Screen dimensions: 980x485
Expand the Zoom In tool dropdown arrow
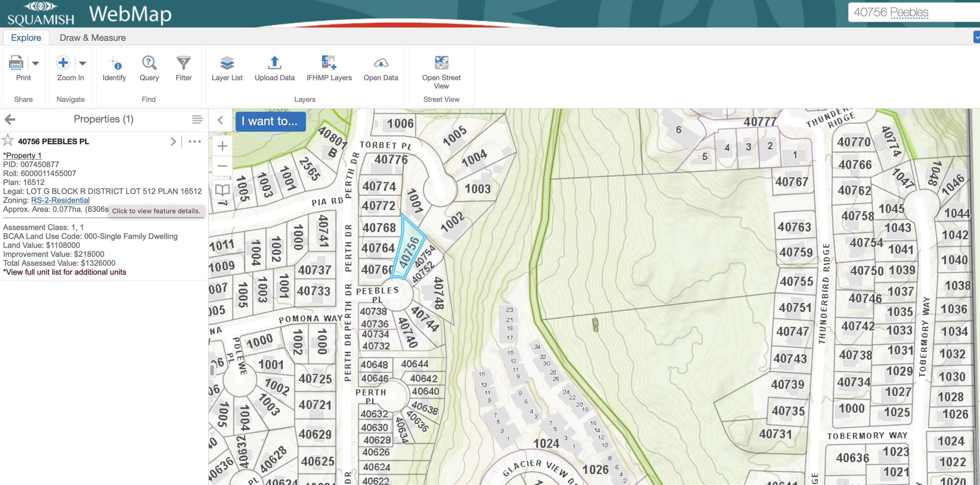(83, 63)
